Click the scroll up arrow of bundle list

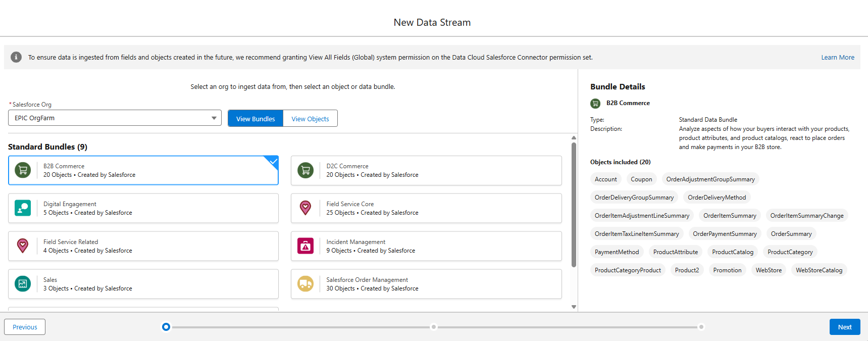coord(574,138)
